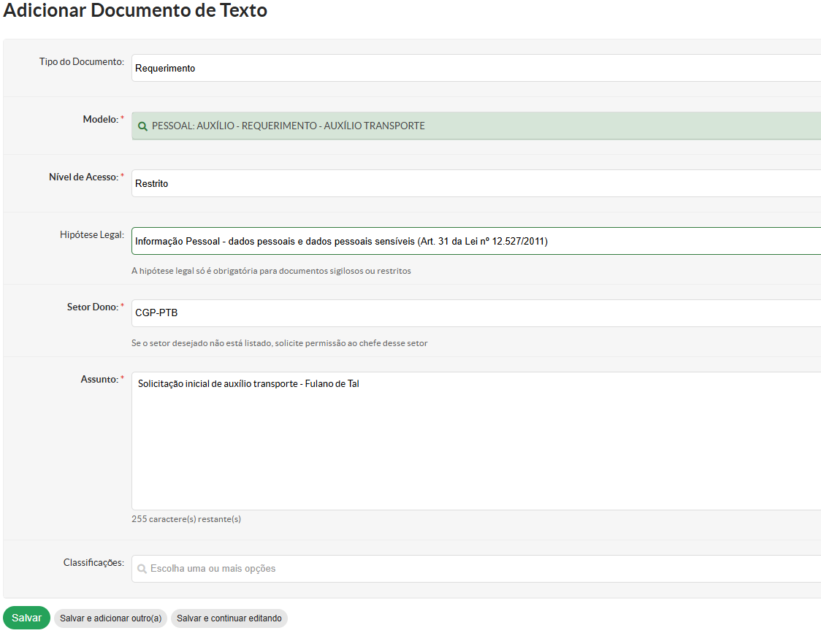Screen dimensions: 821x644
Task: Expand the Hipótese Legal dropdown
Action: [475, 241]
